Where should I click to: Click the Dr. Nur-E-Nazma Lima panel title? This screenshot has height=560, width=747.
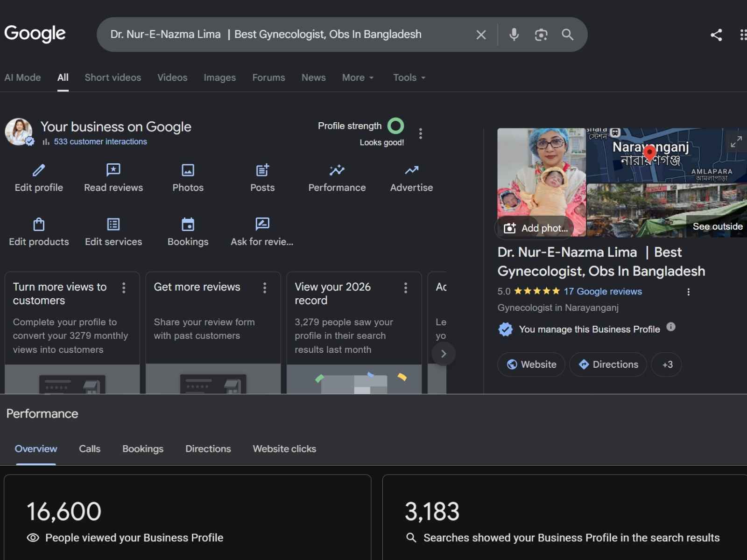coord(601,262)
